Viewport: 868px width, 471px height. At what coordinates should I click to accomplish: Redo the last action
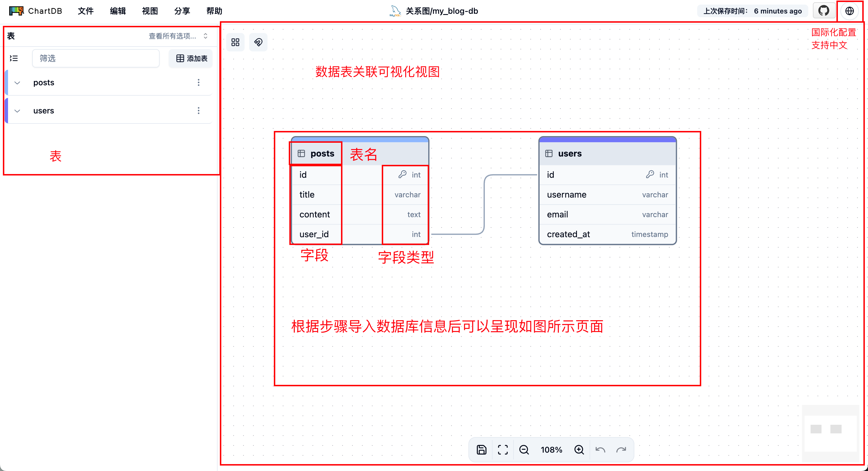[621, 449]
